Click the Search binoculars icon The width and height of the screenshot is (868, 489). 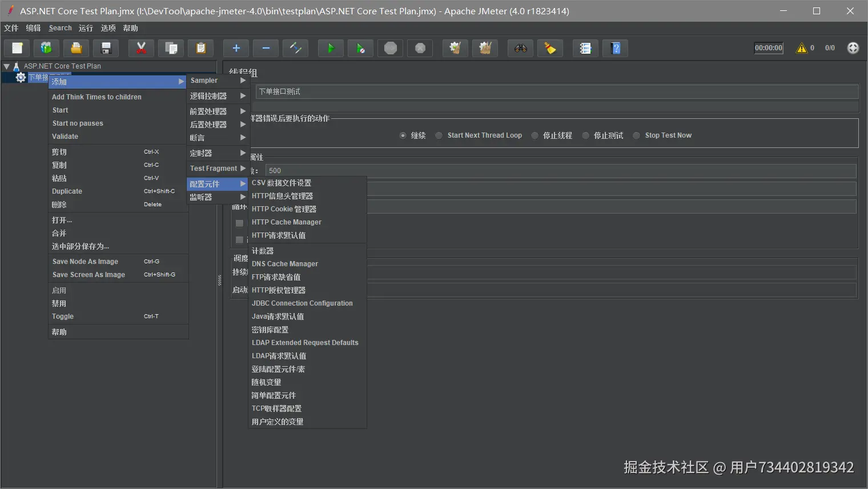coord(520,49)
